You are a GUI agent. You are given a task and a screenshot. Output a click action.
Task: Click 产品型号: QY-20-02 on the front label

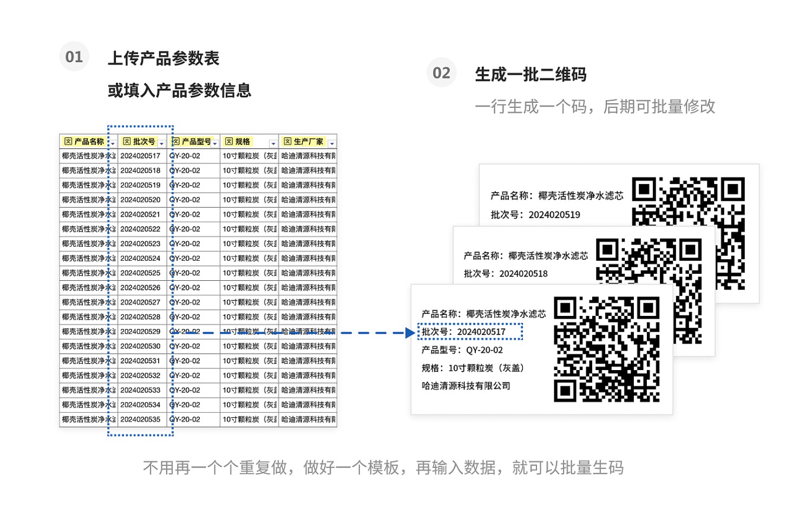pyautogui.click(x=462, y=350)
